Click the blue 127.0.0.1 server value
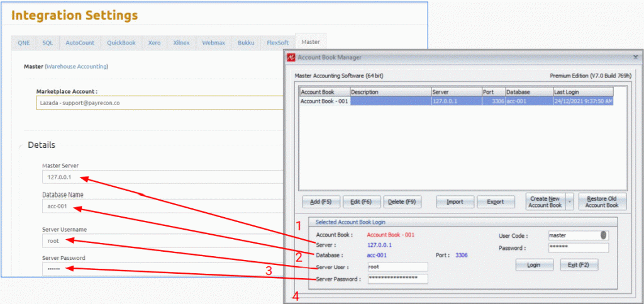Image resolution: width=644 pixels, height=304 pixels. pyautogui.click(x=379, y=245)
